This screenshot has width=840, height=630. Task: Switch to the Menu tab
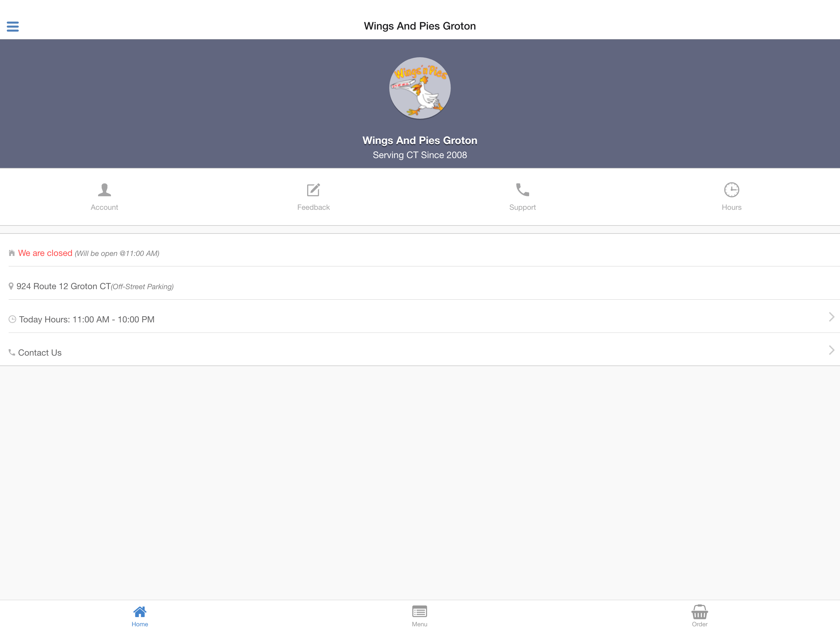click(420, 616)
